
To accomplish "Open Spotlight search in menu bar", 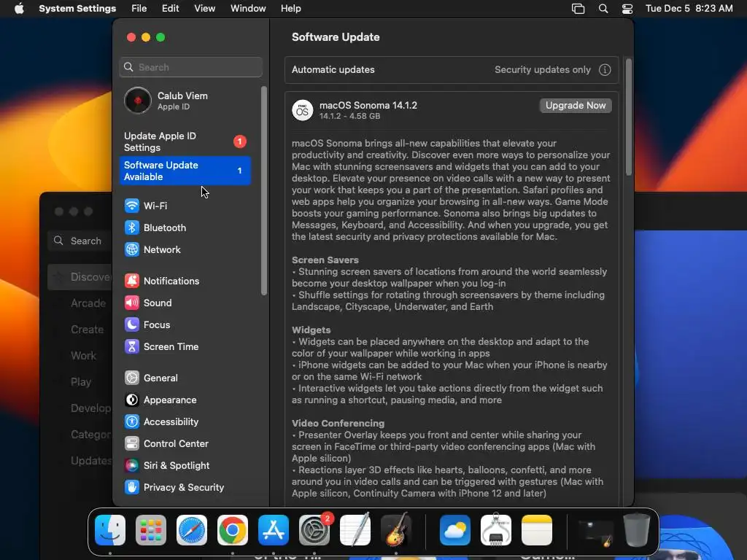I will 603,9.
